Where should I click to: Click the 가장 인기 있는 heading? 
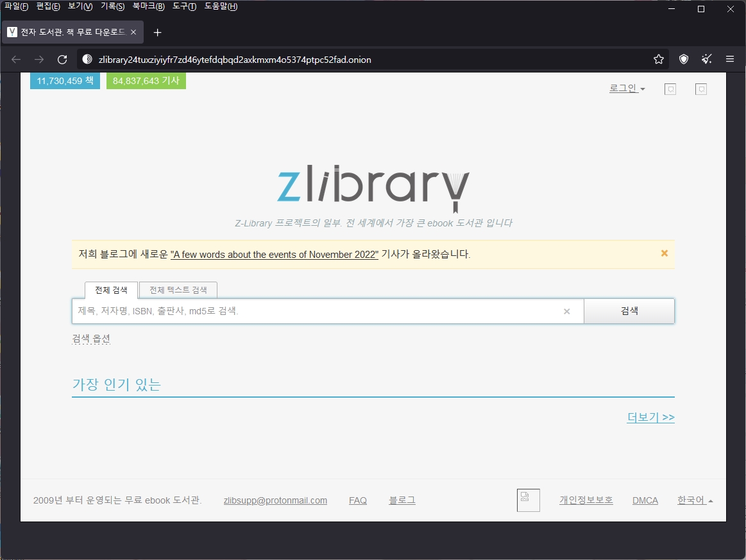[117, 384]
